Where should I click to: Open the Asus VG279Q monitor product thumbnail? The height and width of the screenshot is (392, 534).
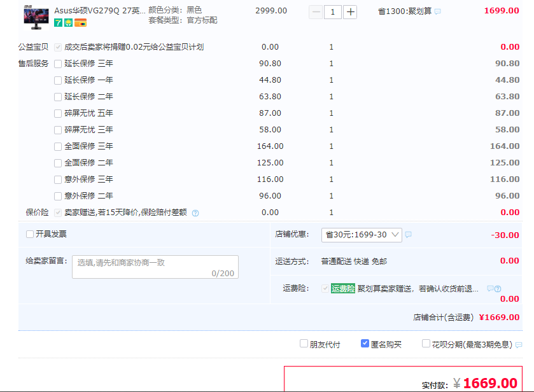point(36,18)
